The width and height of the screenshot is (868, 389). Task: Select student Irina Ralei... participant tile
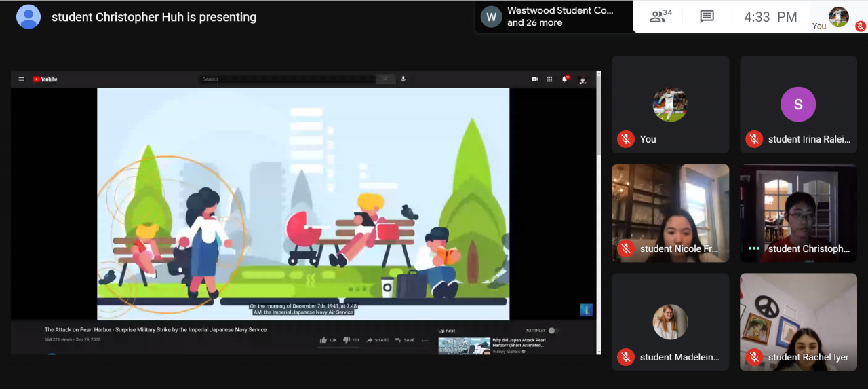pos(798,105)
